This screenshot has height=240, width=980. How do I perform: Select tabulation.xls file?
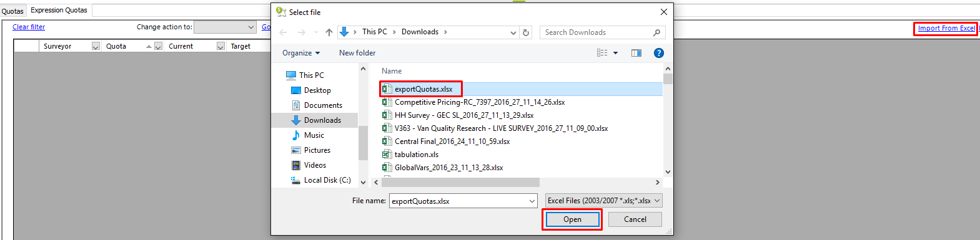(417, 155)
